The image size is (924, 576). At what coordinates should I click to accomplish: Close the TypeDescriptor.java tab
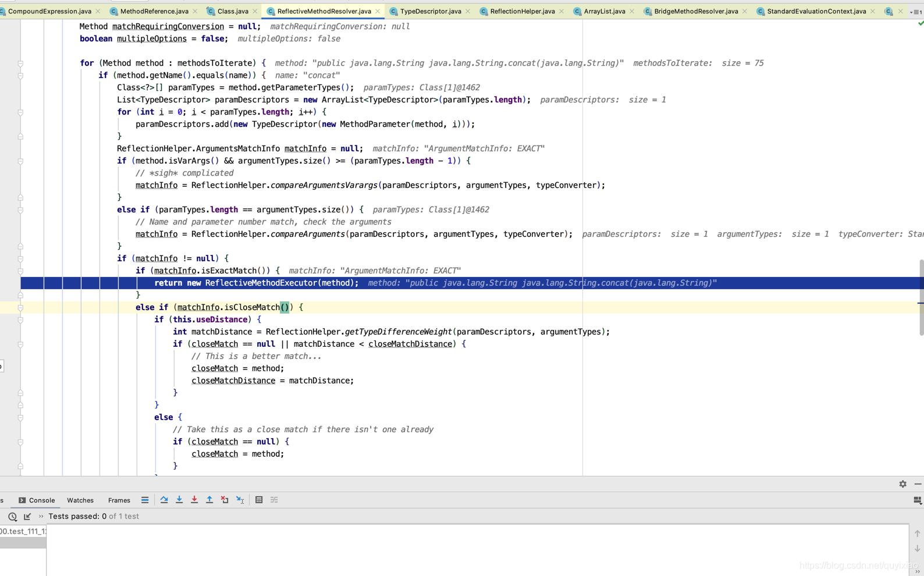coord(468,12)
